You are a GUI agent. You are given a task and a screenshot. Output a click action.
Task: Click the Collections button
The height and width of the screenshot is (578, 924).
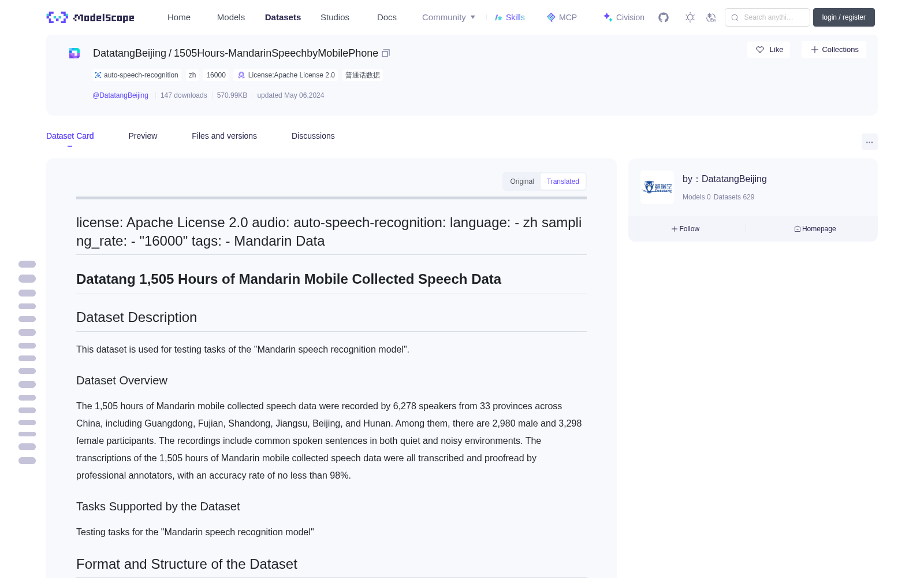click(834, 50)
